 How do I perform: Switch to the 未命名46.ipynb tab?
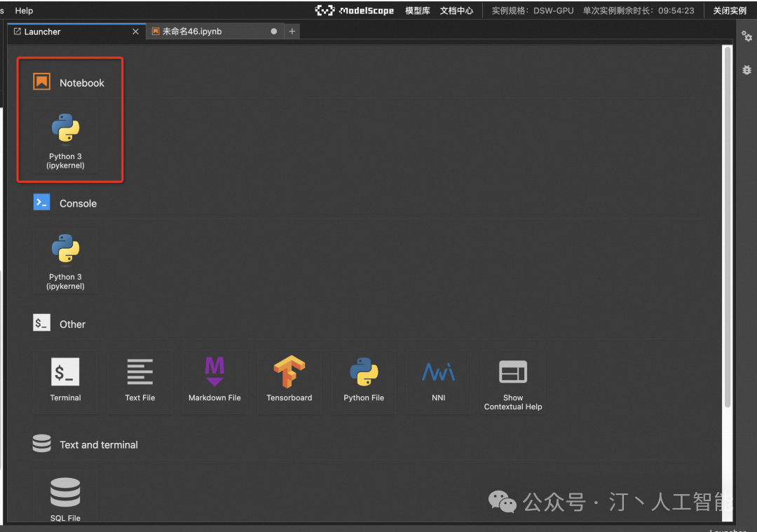(x=215, y=32)
